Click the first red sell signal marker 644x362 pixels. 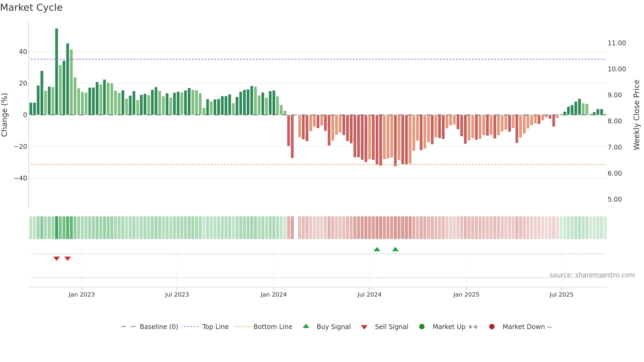[x=57, y=258]
